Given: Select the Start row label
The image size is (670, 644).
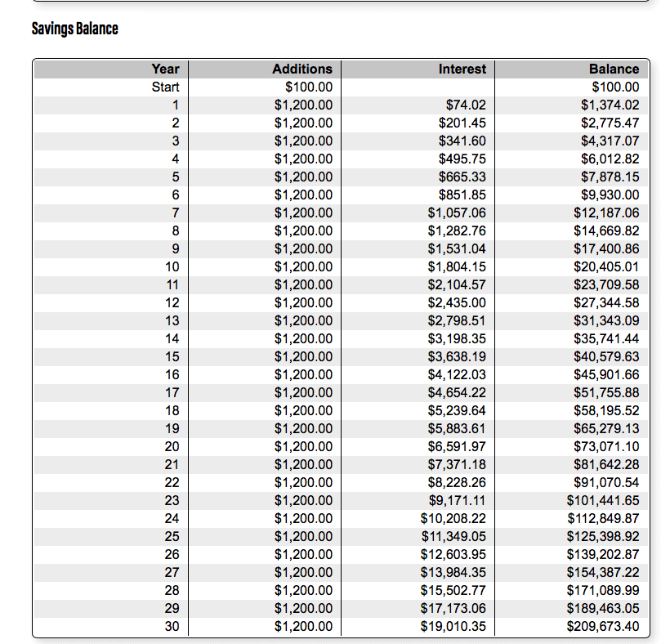Looking at the screenshot, I should pyautogui.click(x=166, y=87).
